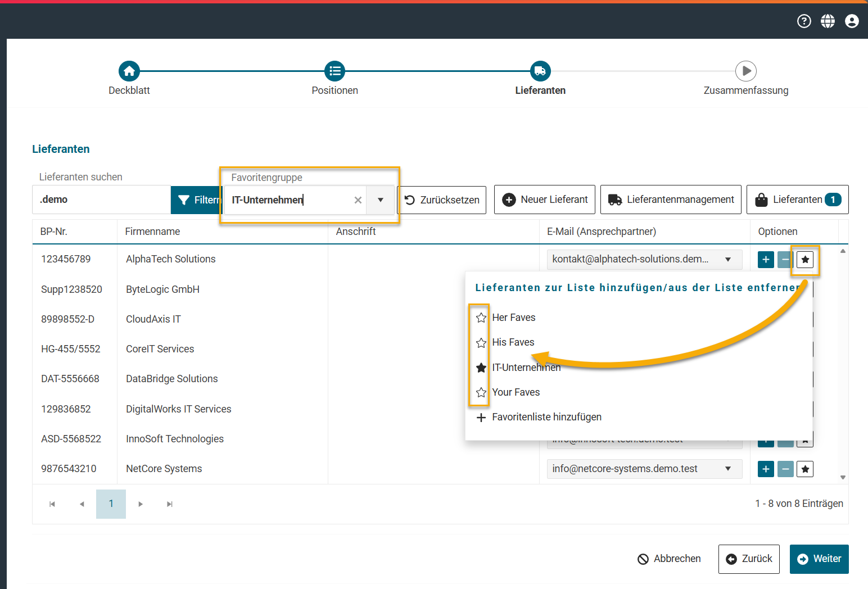
Task: Open AlphaTech contact email dropdown
Action: [x=728, y=260]
